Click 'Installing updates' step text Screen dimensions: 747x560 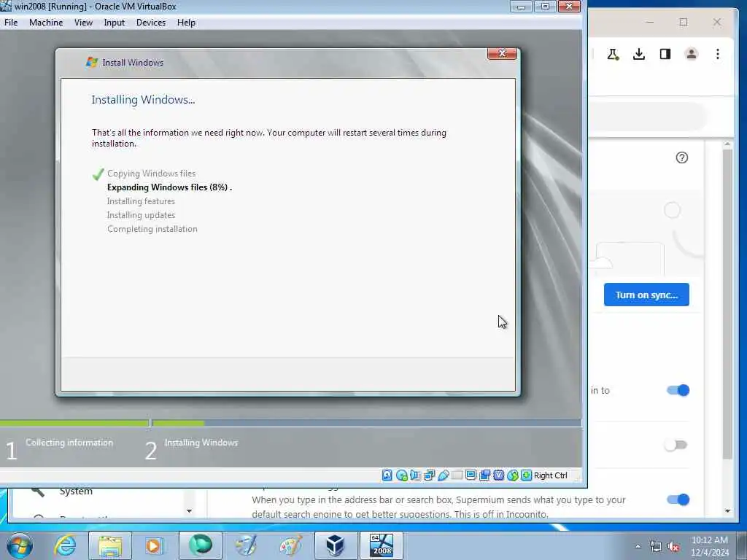pos(141,215)
